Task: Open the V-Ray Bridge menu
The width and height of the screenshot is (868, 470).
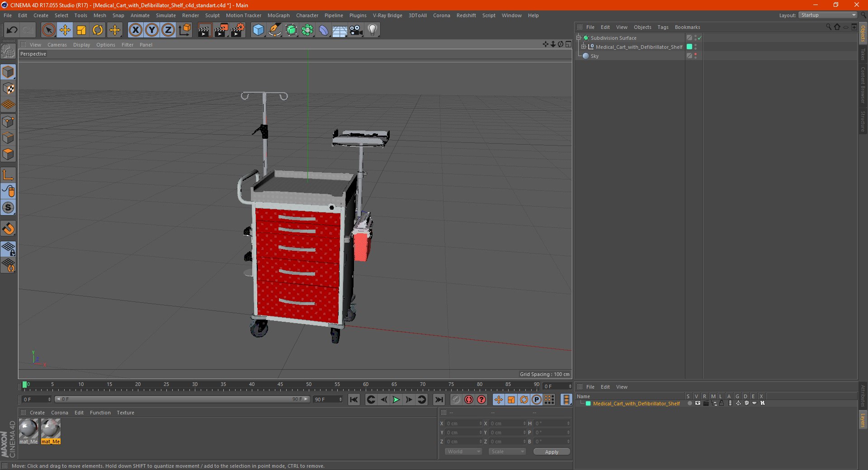Action: (387, 15)
